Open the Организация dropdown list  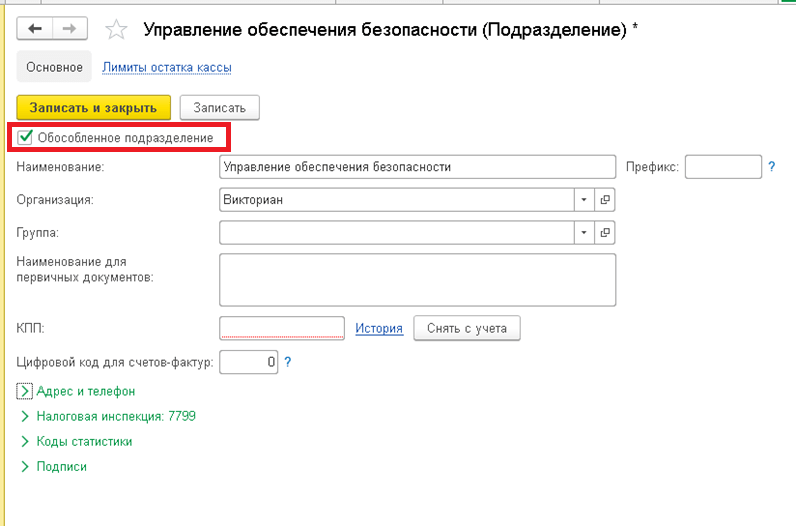pyautogui.click(x=584, y=199)
